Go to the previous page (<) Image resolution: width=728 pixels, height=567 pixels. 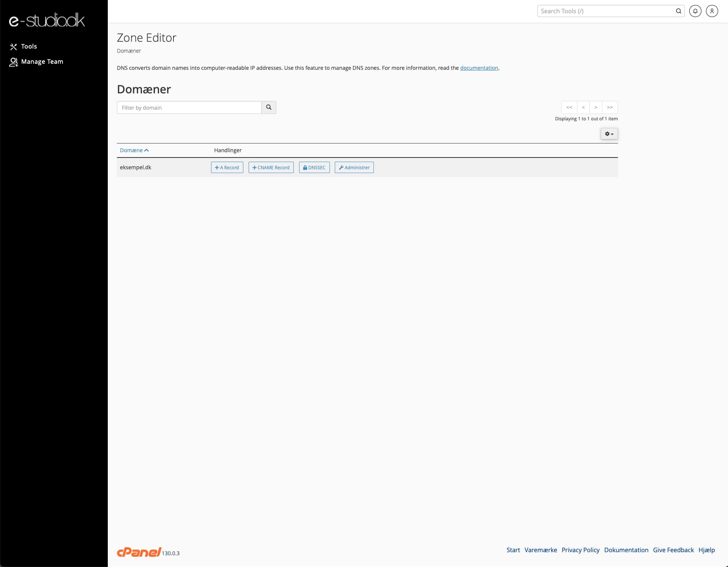point(583,107)
